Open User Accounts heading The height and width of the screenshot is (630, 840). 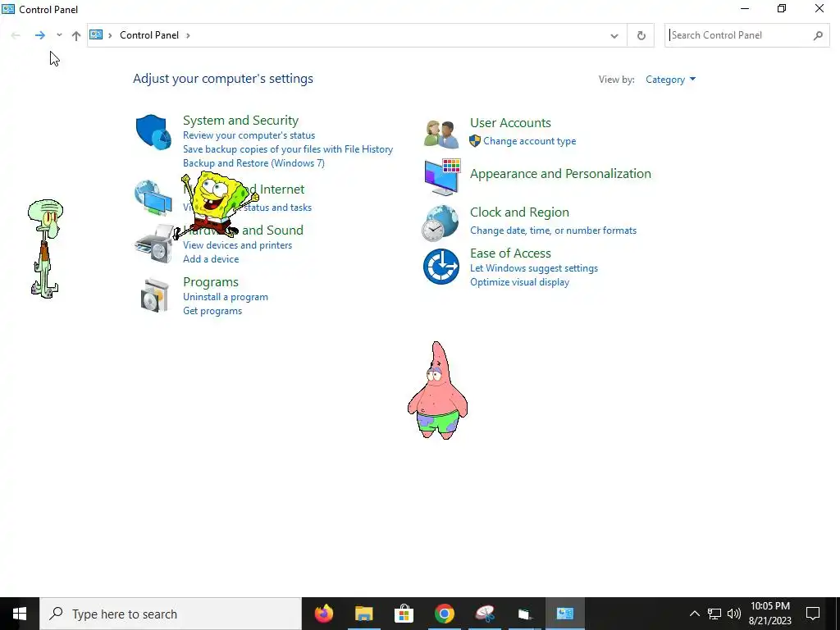pyautogui.click(x=510, y=123)
